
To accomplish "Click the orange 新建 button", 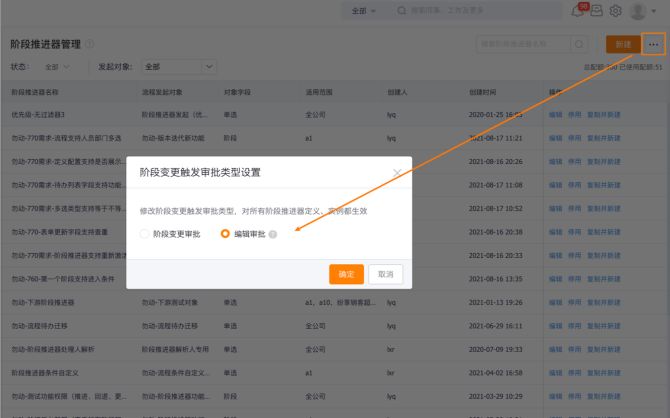I will tap(623, 44).
